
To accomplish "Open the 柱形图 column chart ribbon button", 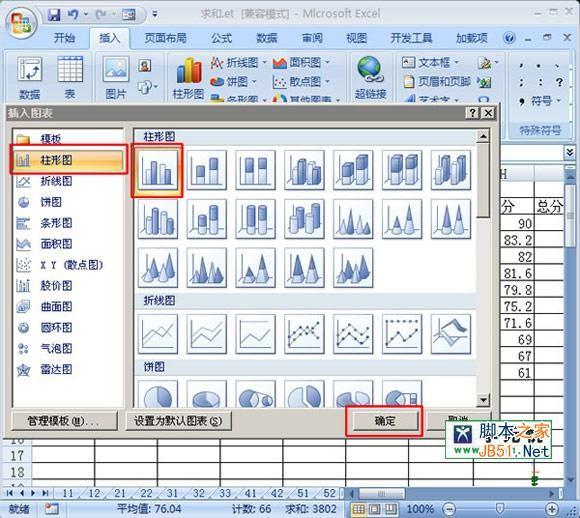I will click(189, 79).
